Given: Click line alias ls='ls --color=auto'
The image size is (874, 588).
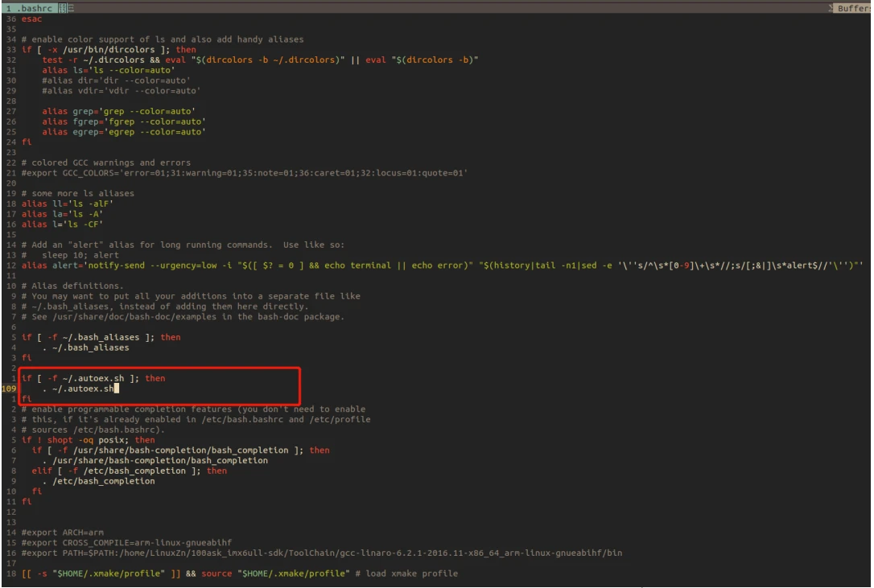Looking at the screenshot, I should 108,70.
